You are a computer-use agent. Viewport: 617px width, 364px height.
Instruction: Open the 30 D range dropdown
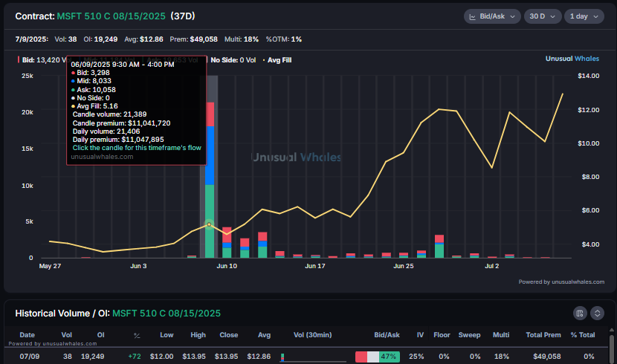pyautogui.click(x=543, y=16)
